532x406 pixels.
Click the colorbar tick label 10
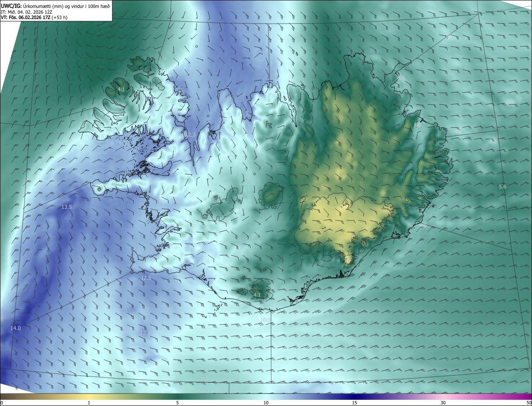click(266, 403)
